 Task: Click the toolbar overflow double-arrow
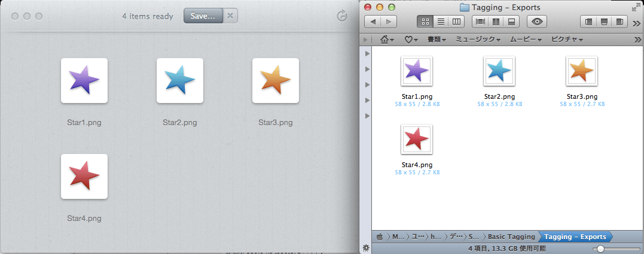pos(636,22)
